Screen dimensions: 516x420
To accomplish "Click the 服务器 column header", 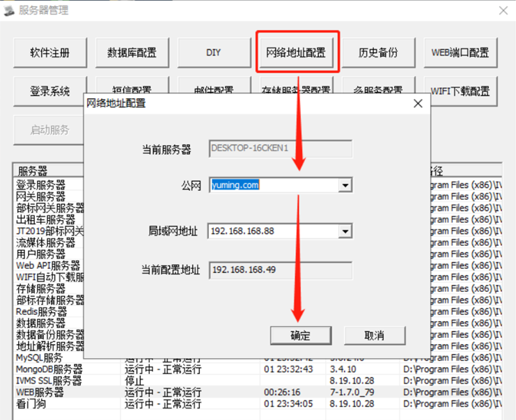I will (49, 171).
